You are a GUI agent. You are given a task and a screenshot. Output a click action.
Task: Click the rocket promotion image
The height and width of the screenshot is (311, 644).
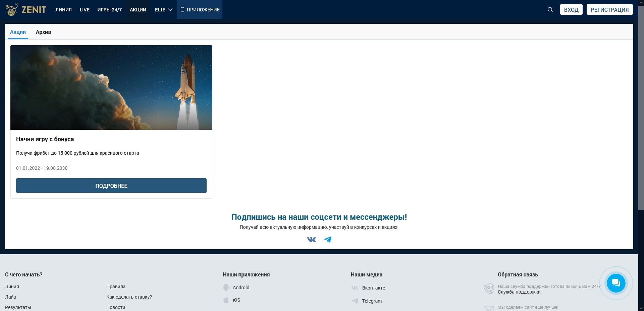click(111, 88)
